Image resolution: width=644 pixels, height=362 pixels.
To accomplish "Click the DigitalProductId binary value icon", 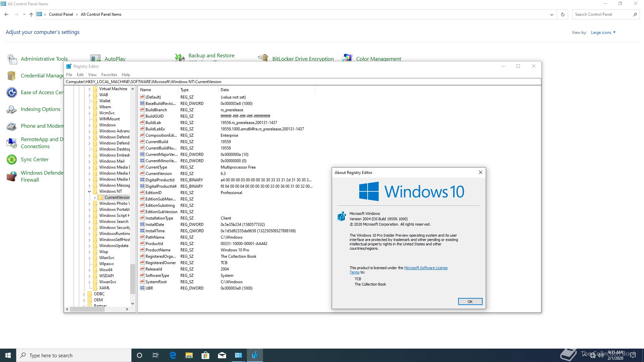I will [x=142, y=180].
